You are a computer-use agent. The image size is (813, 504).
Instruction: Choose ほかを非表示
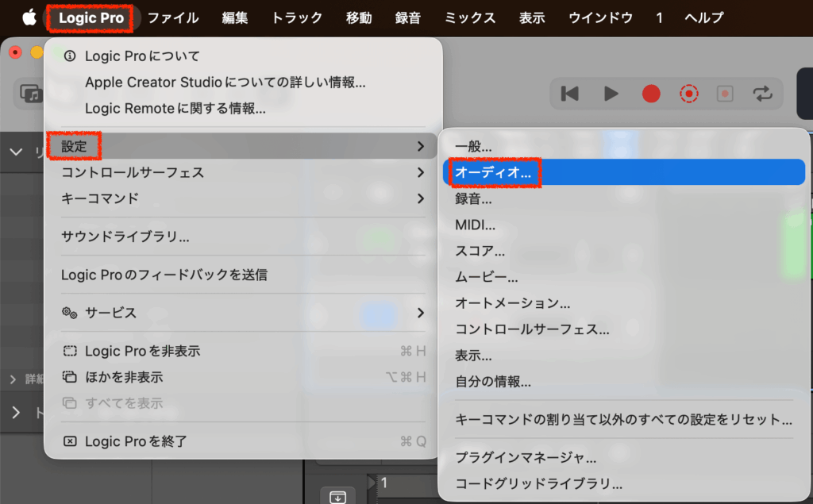click(243, 377)
